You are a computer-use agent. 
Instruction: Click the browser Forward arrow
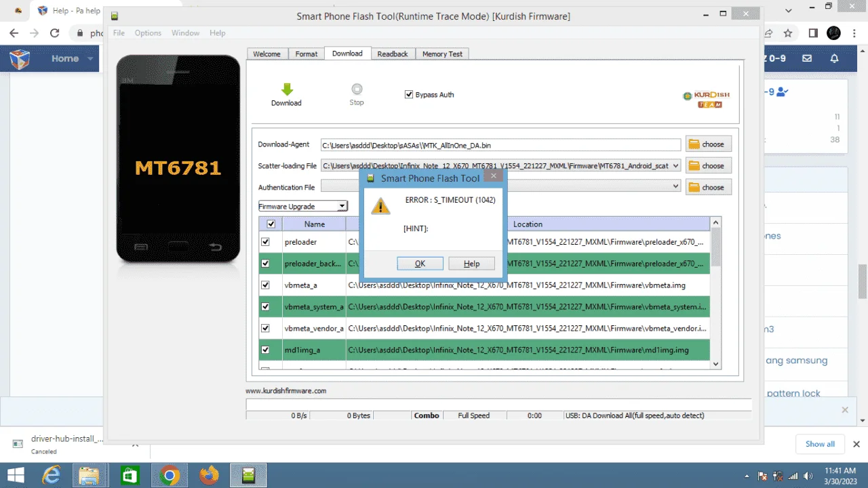click(x=34, y=33)
